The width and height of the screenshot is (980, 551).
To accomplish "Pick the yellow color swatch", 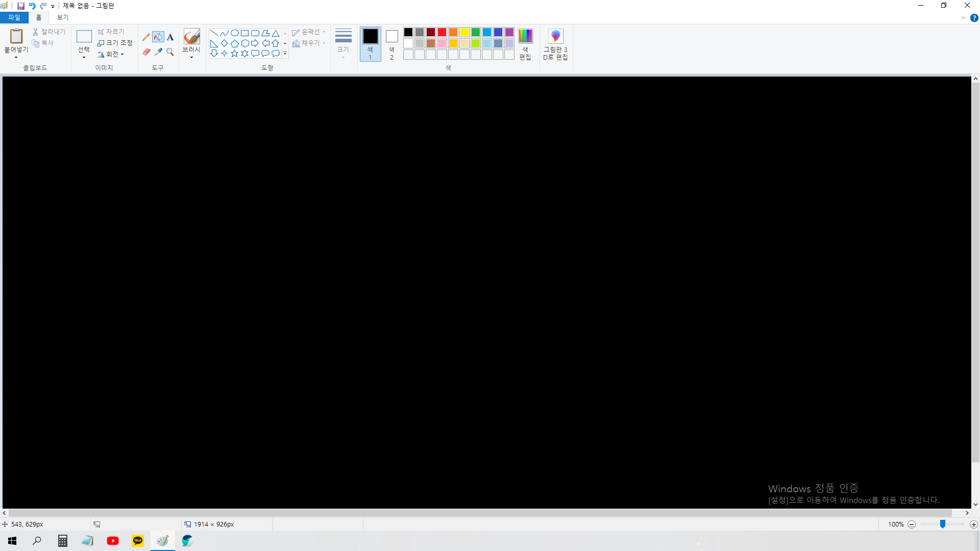I will click(464, 32).
